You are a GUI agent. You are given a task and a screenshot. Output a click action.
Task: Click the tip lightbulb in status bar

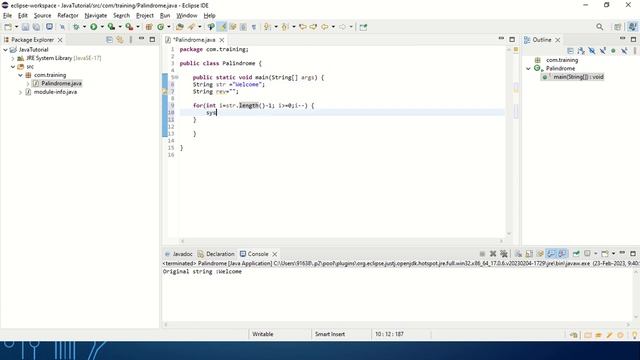(x=635, y=335)
